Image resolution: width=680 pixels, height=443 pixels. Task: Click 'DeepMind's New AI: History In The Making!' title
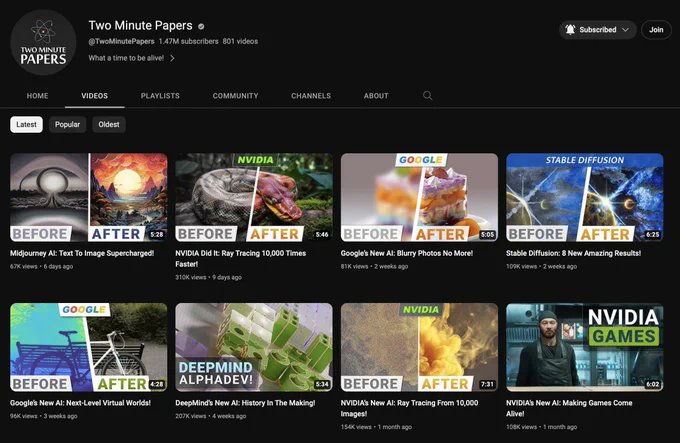245,403
